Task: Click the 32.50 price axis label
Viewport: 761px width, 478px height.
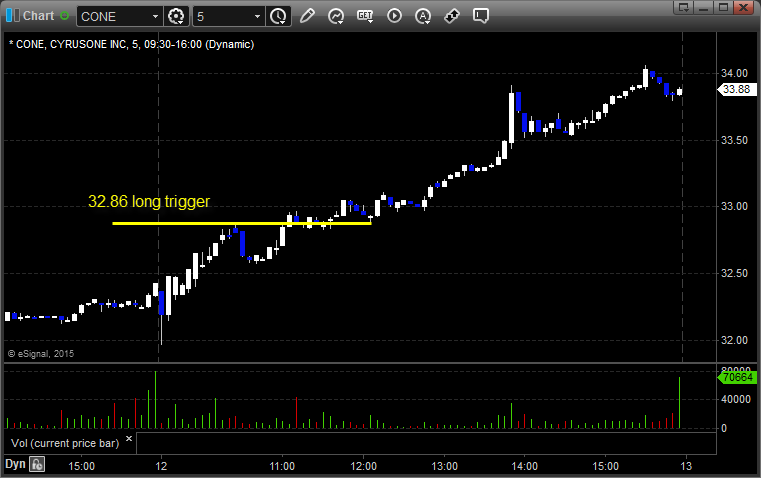Action: pos(734,273)
